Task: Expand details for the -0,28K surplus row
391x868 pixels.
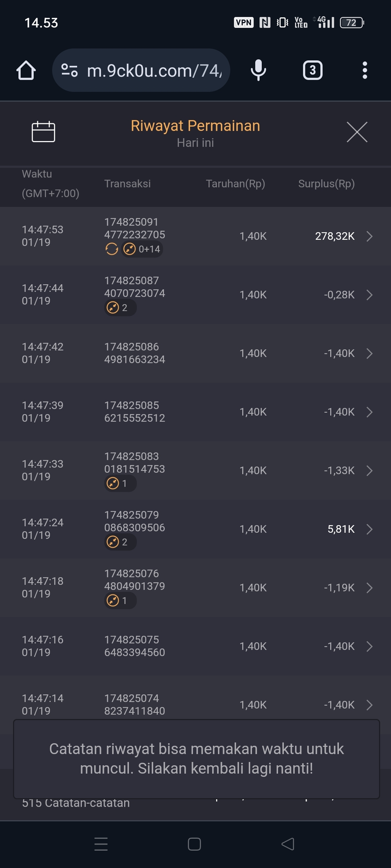Action: 369,295
